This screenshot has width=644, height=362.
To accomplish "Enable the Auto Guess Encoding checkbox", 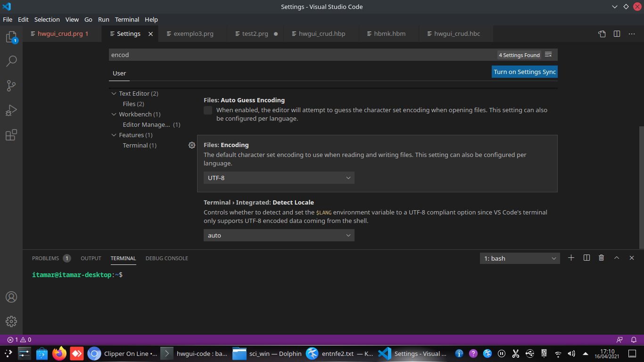I will [208, 110].
